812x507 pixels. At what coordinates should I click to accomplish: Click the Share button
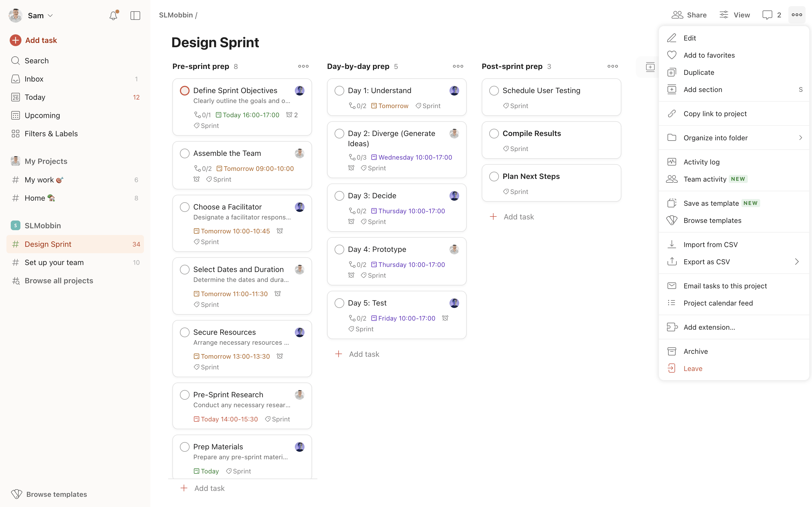689,15
